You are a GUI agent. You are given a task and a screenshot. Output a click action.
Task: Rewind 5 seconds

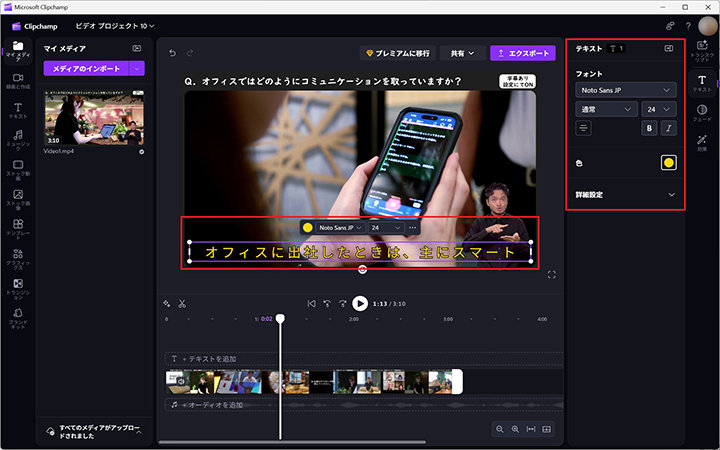pyautogui.click(x=327, y=304)
